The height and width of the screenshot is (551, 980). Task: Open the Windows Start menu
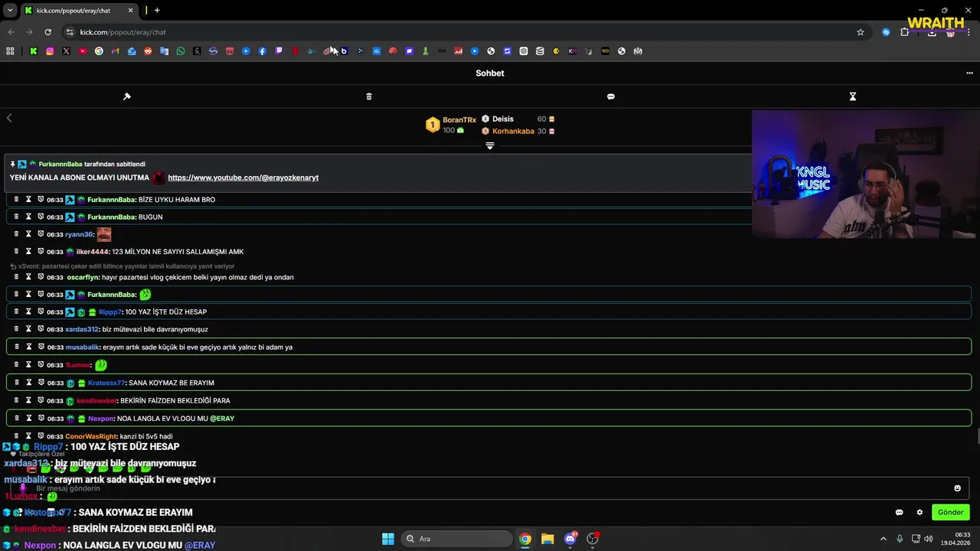tap(388, 539)
